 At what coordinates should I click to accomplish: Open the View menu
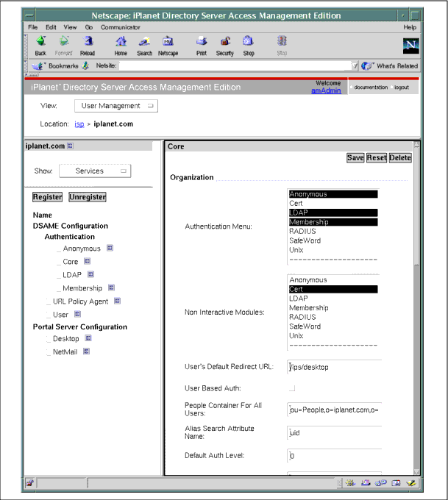click(x=70, y=27)
